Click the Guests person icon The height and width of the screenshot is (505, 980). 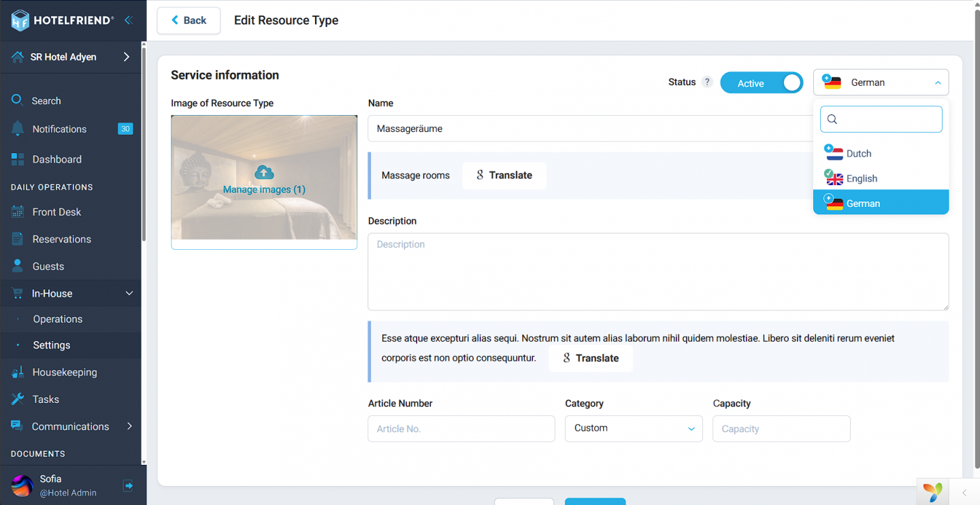[18, 266]
